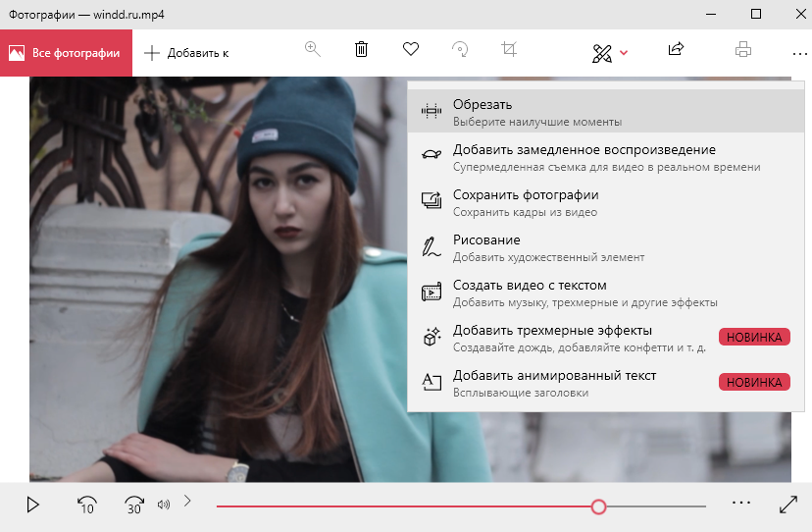Toggle fullscreen with the expand arrows icon
This screenshot has height=532, width=812.
(788, 505)
